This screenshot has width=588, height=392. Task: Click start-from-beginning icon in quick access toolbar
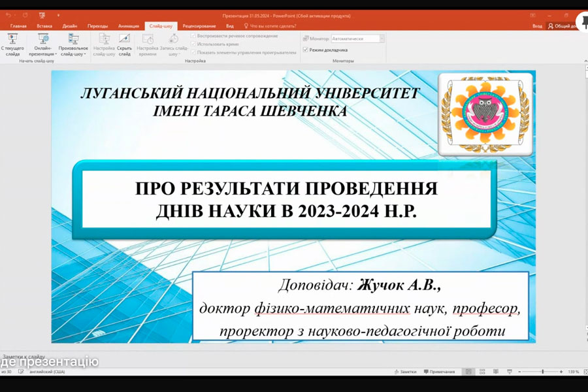click(x=42, y=15)
